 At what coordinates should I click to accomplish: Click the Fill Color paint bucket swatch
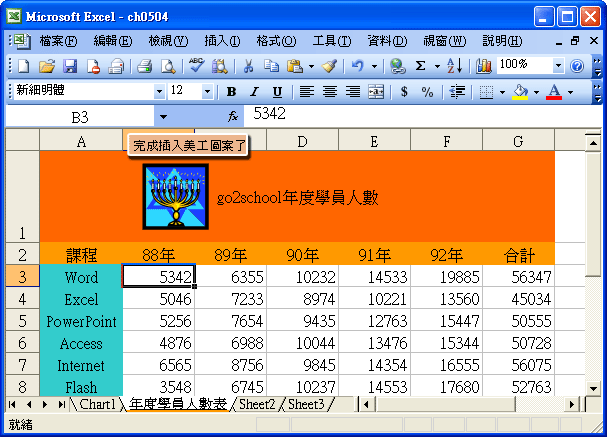pyautogui.click(x=519, y=91)
